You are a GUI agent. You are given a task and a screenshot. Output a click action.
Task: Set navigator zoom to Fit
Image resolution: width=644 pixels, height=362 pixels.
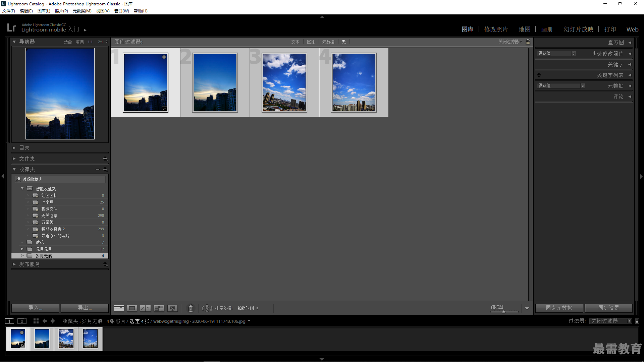[x=68, y=42]
